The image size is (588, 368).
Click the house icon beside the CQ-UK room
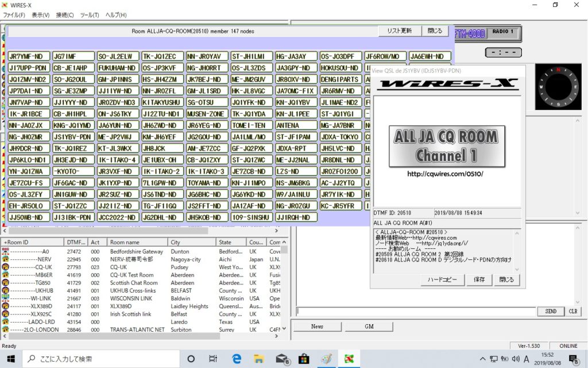point(5,267)
